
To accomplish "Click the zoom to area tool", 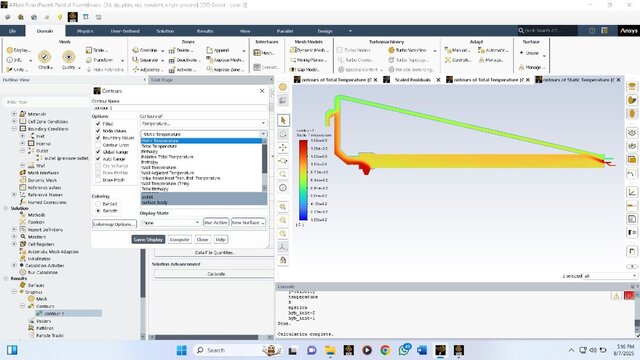I will [283, 161].
